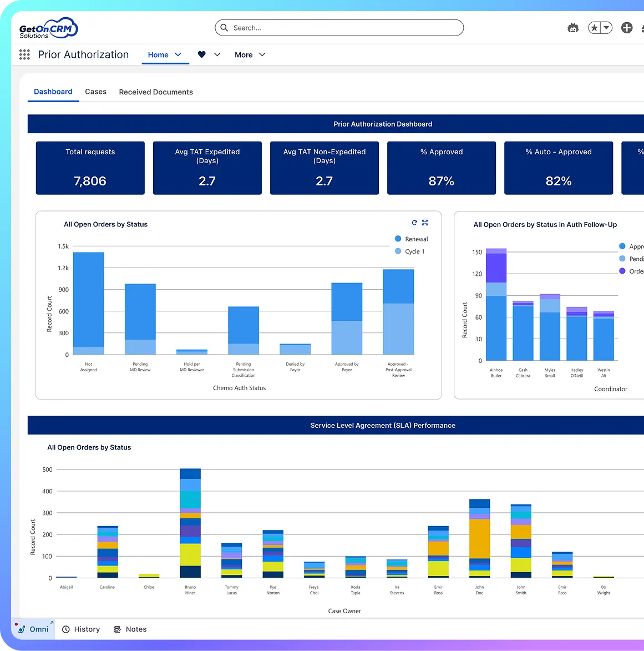Image resolution: width=644 pixels, height=651 pixels.
Task: Click the Search bar magnifier icon
Action: tap(224, 27)
